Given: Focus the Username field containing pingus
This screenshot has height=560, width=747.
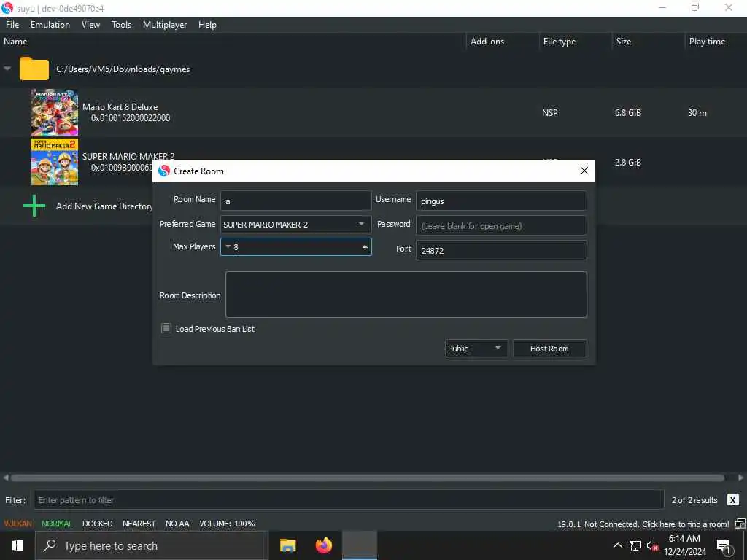Looking at the screenshot, I should point(501,201).
